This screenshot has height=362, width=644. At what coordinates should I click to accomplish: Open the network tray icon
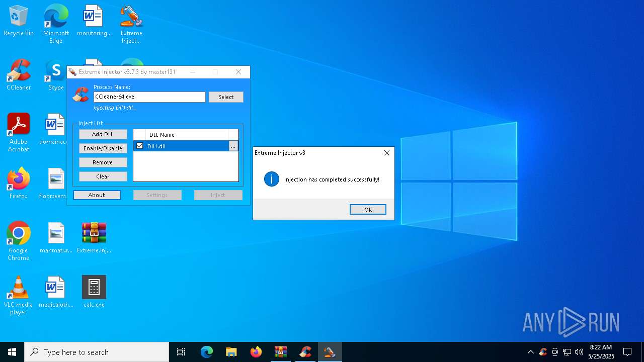(x=567, y=352)
